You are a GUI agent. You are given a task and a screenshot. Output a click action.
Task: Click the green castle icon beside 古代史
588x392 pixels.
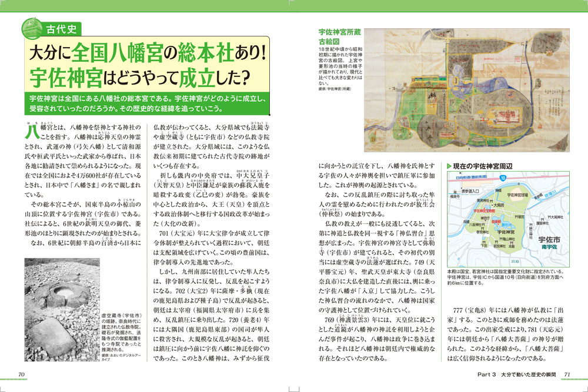point(32,28)
